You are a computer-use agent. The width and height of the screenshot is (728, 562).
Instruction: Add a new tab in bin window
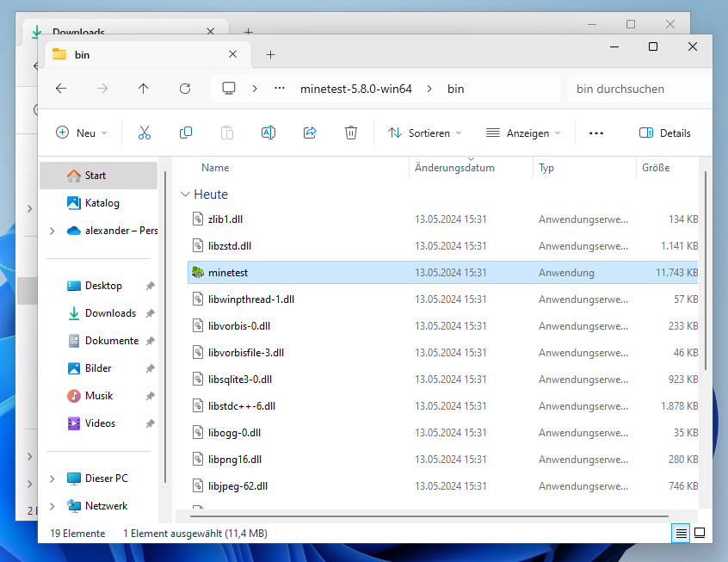tap(271, 55)
